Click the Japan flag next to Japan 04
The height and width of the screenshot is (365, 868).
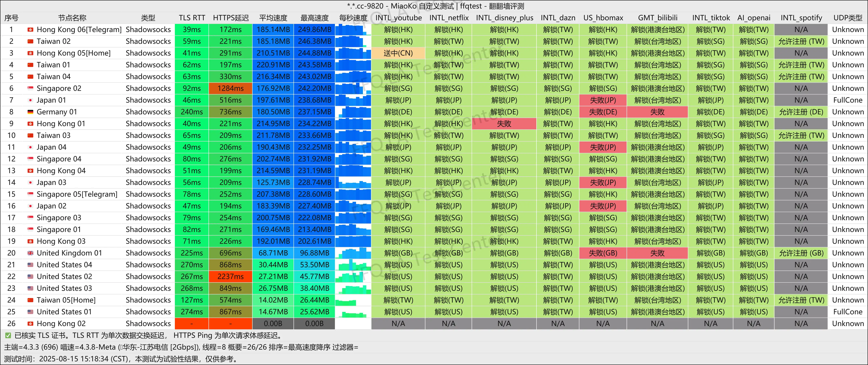click(x=30, y=147)
